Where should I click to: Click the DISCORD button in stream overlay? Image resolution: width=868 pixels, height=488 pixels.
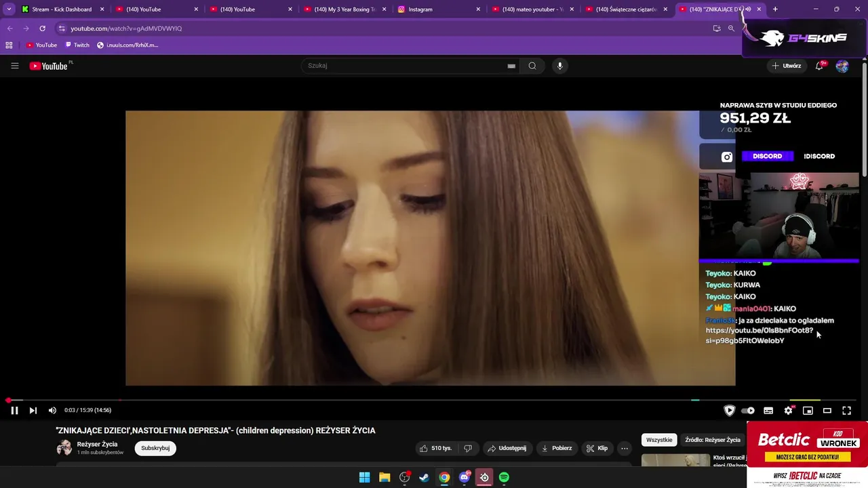click(767, 156)
